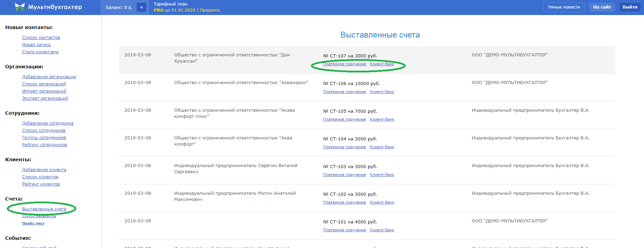This screenshot has width=644, height=248.
Task: Open Платежное поручение for invoice СТ-107
Action: [x=344, y=64]
